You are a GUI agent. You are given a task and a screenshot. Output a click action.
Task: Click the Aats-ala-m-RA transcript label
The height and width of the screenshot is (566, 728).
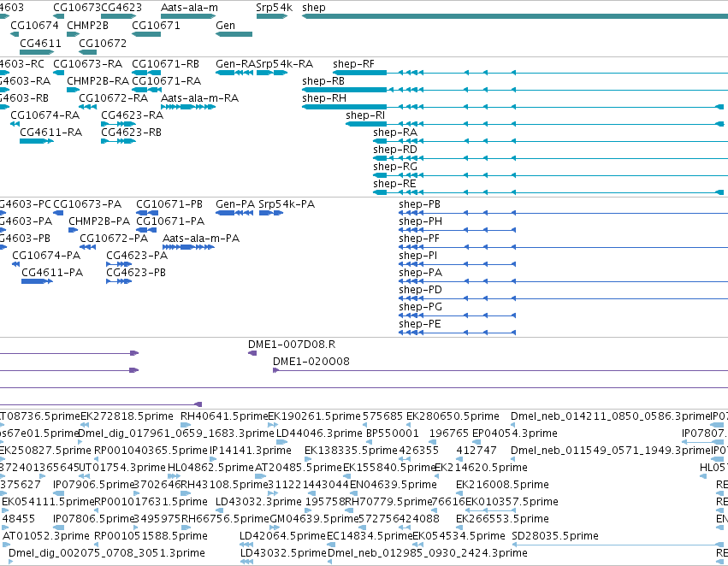coord(199,98)
